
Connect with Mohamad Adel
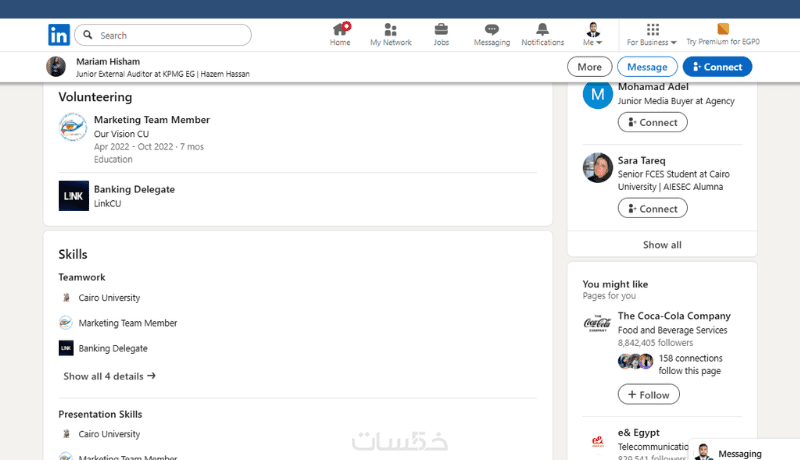coord(653,122)
